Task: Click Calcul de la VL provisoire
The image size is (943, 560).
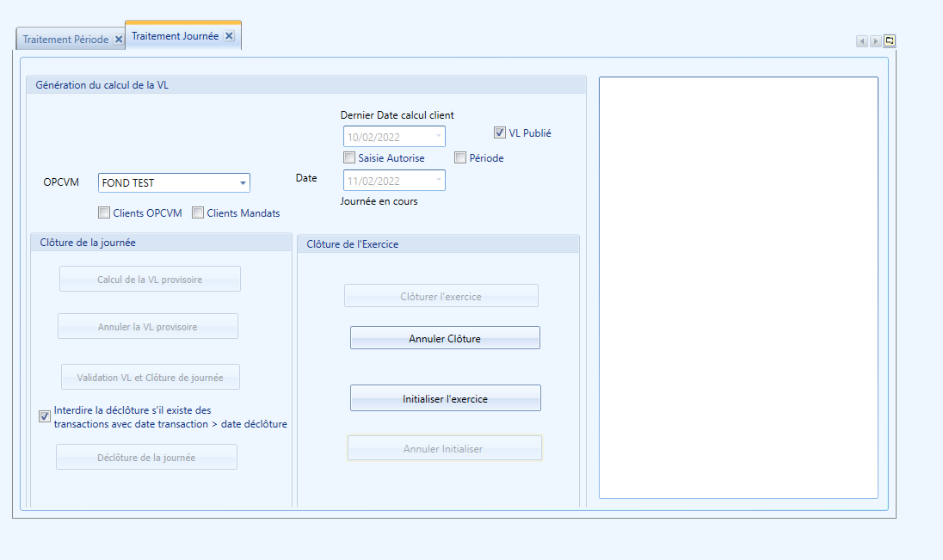Action: coord(150,279)
